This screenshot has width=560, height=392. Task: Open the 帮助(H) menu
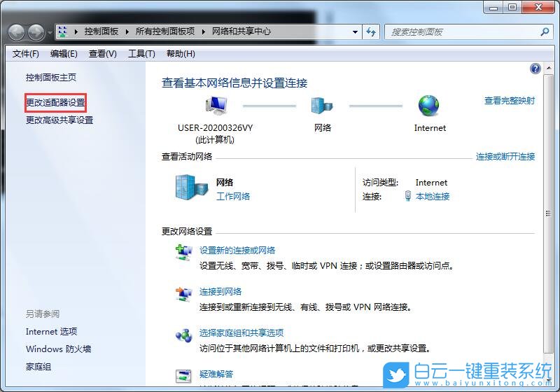[181, 54]
